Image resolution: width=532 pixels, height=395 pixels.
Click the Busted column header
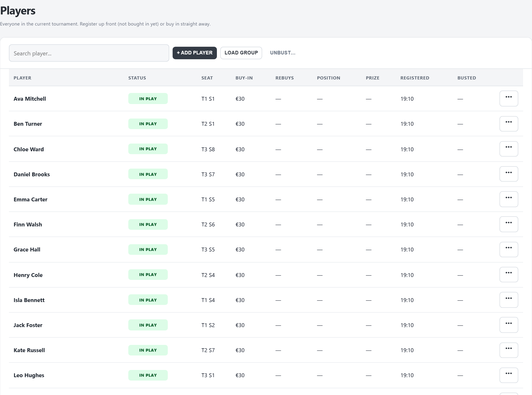coord(467,78)
